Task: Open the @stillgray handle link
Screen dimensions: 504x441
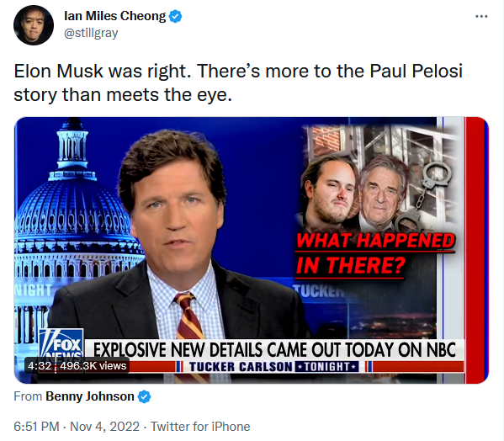Action: click(91, 33)
